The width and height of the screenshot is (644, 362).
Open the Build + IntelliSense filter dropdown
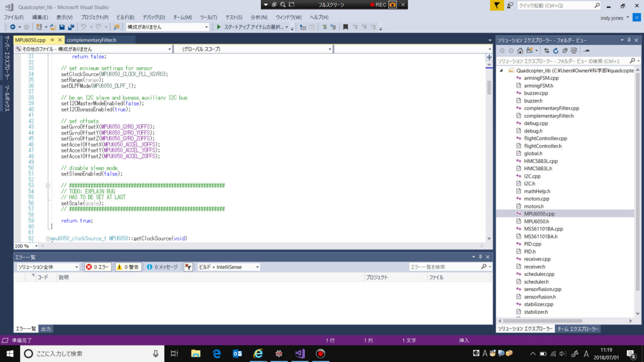258,266
